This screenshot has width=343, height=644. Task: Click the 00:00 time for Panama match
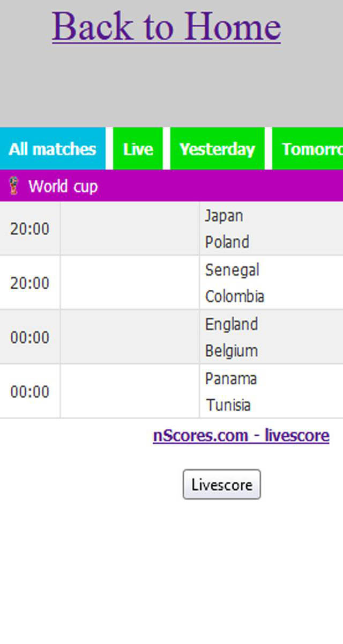coord(29,392)
